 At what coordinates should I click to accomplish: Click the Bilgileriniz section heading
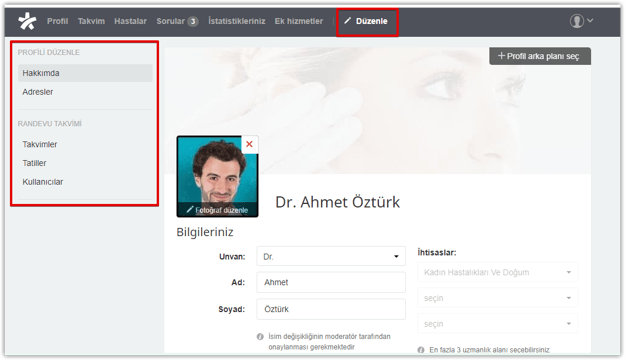(x=205, y=232)
